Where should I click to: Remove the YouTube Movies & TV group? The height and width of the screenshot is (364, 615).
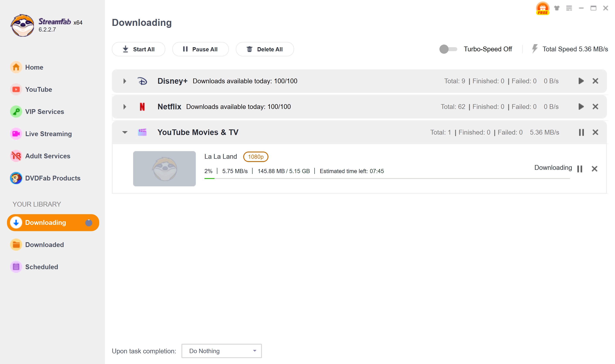tap(595, 132)
